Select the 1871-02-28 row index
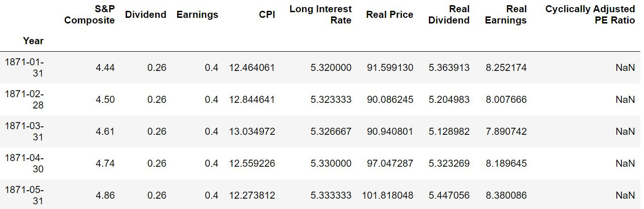The image size is (644, 209). (24, 100)
